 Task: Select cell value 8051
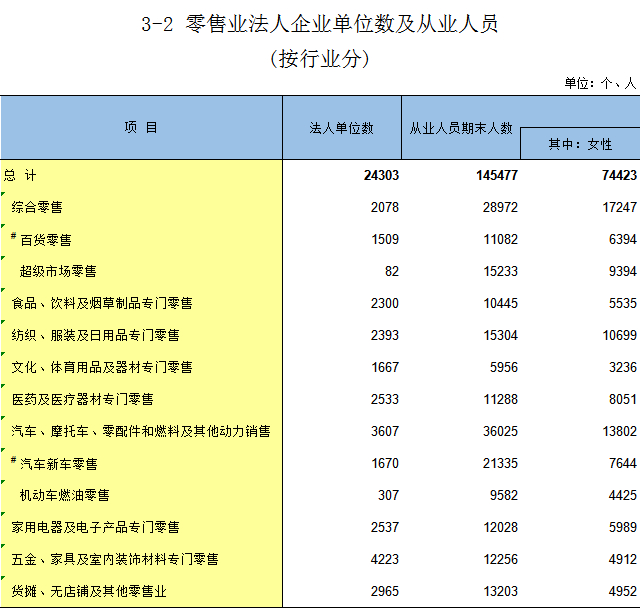click(622, 399)
